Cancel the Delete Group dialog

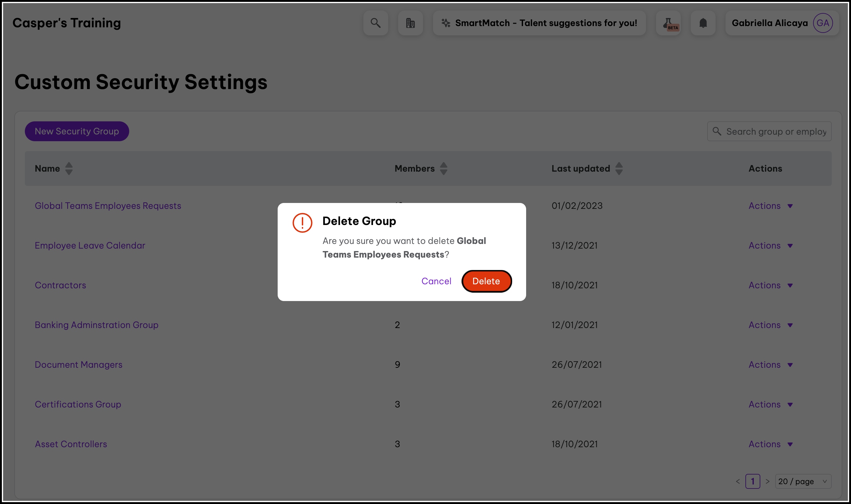click(x=436, y=281)
